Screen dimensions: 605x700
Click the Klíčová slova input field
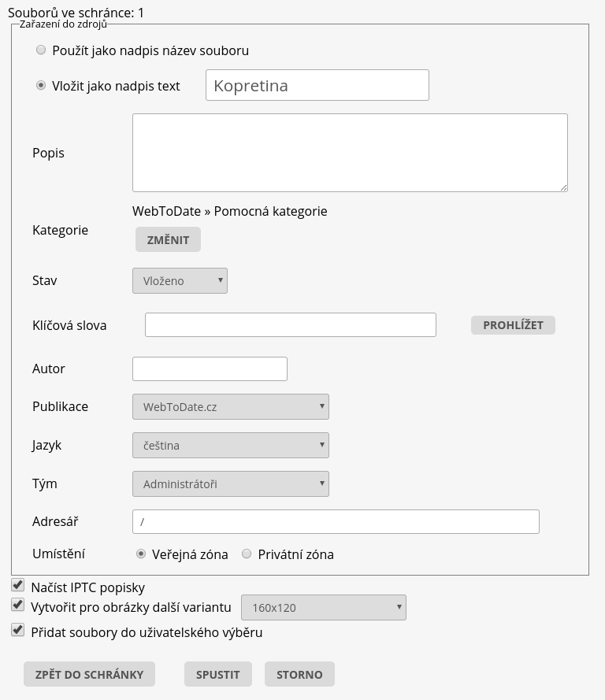tap(290, 324)
